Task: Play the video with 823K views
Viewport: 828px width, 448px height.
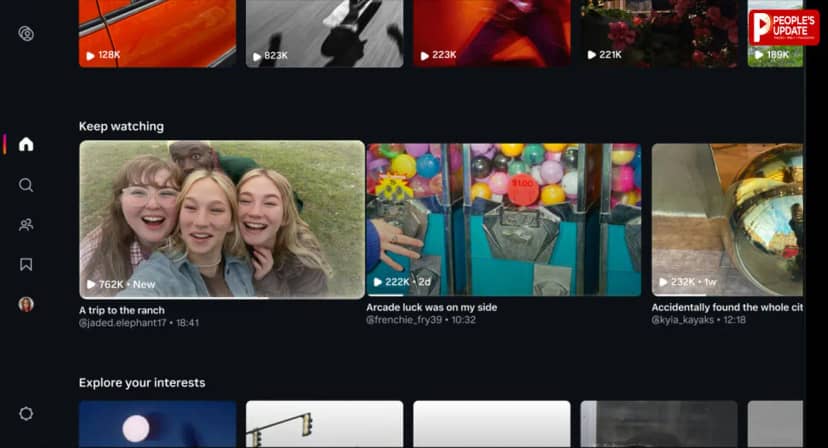Action: tap(325, 33)
